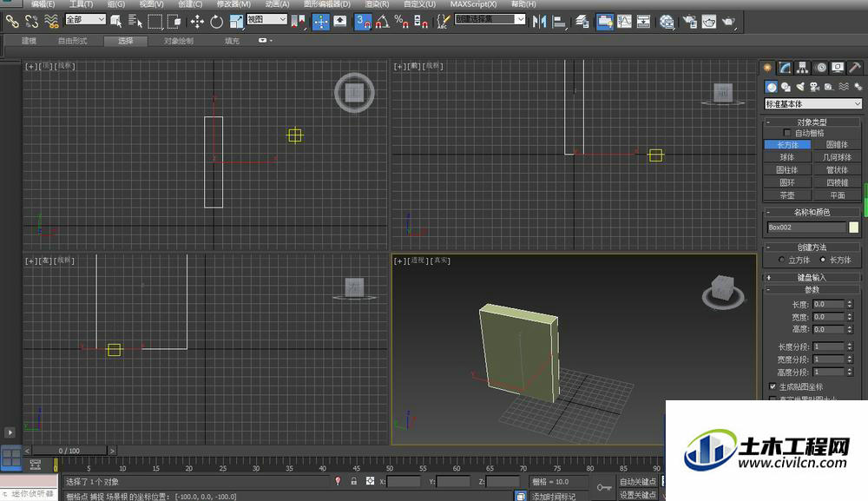The image size is (868, 501).
Task: Toggle the Graphite Modeling ribbon icon
Action: [604, 22]
